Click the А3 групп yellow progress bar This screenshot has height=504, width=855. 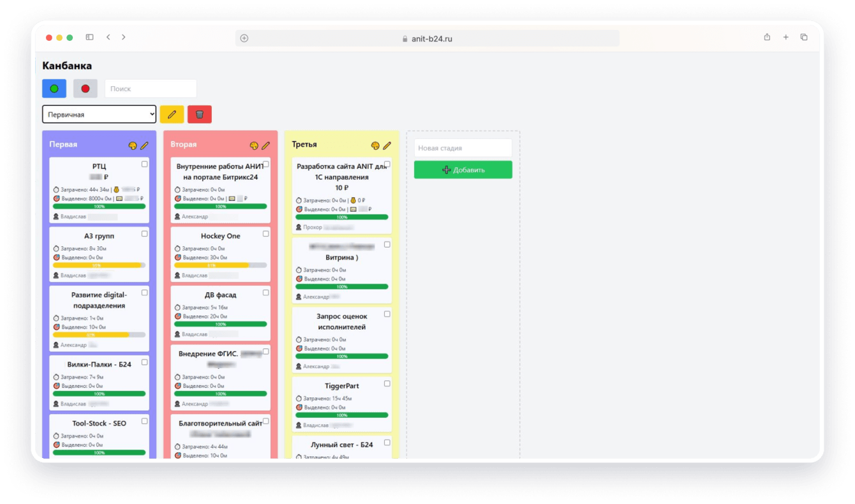(x=99, y=265)
